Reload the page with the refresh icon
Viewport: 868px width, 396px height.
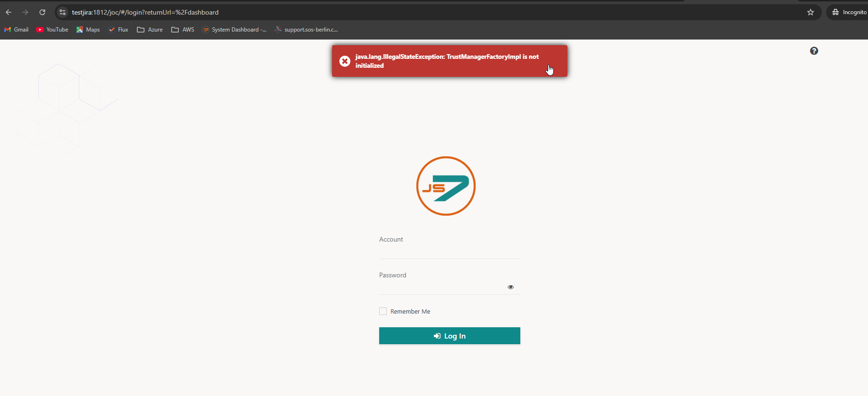[x=42, y=12]
